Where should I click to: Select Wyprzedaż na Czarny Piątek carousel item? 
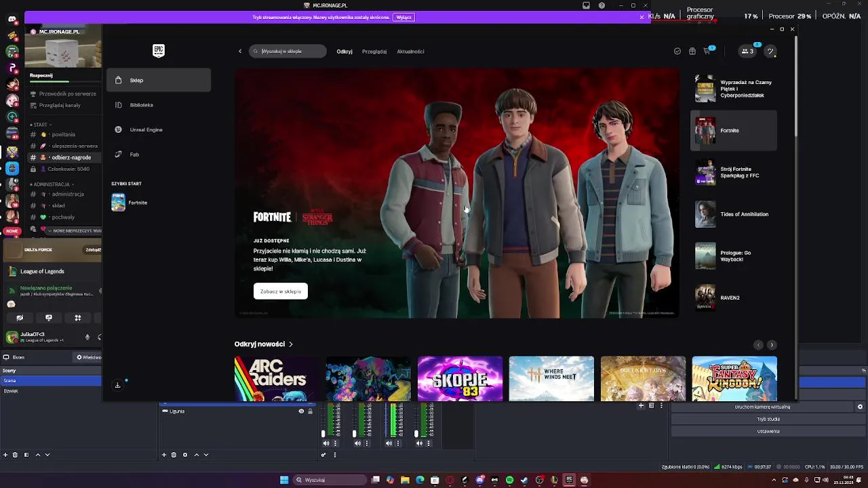[x=734, y=89]
